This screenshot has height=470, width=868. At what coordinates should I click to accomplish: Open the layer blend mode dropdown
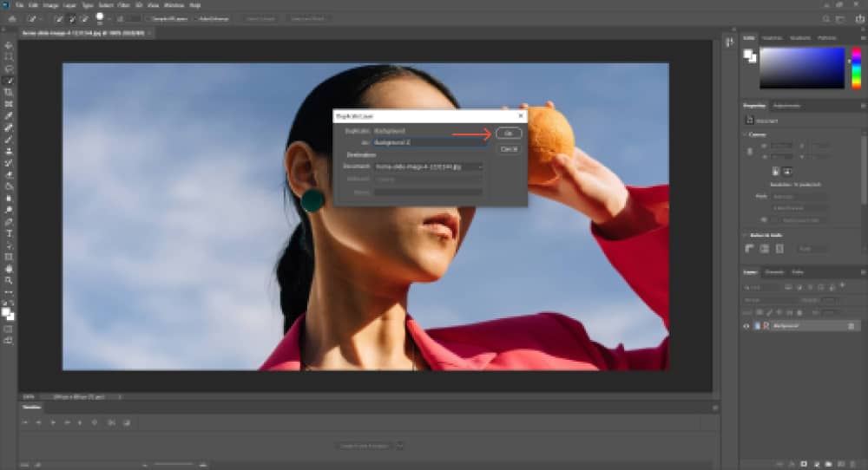coord(771,300)
